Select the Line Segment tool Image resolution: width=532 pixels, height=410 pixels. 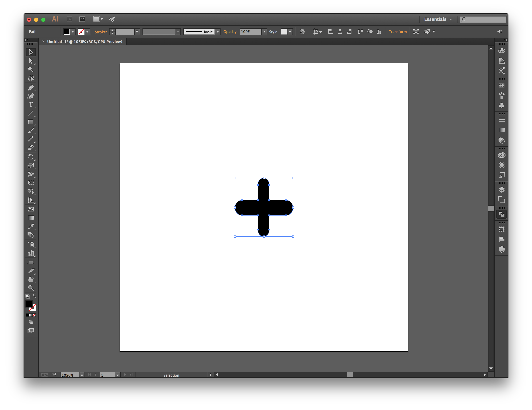click(31, 113)
